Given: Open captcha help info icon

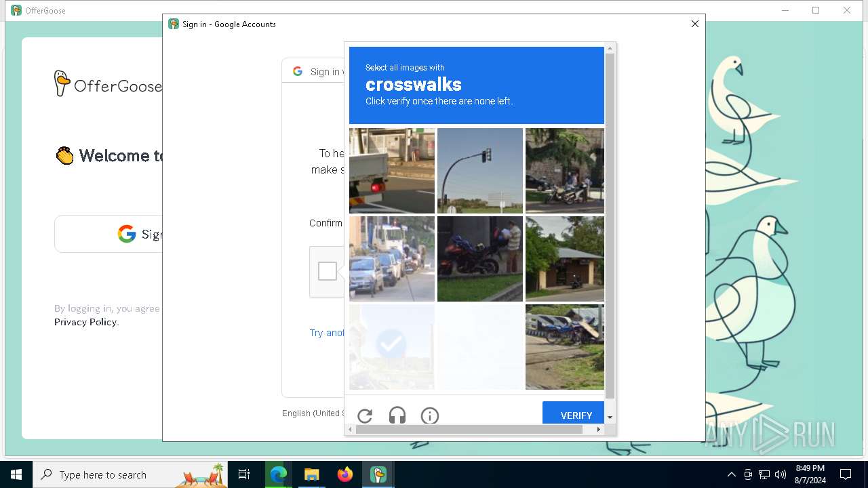Looking at the screenshot, I should [x=430, y=416].
